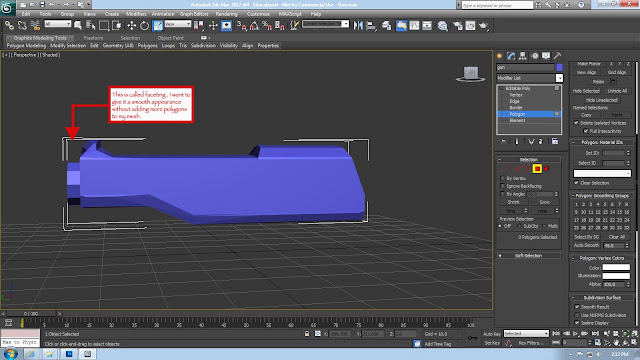
Task: Activate the Select and Scale tool
Action: tap(158, 26)
